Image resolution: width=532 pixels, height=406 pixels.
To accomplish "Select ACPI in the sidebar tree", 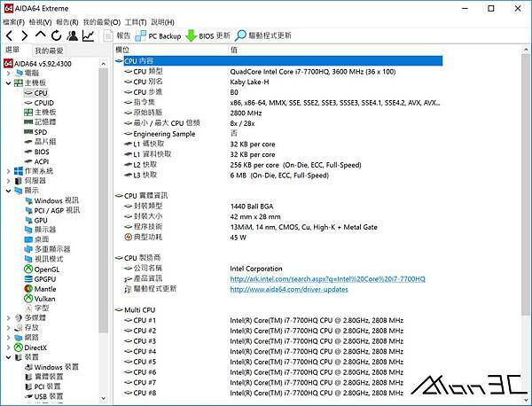I will (x=36, y=161).
